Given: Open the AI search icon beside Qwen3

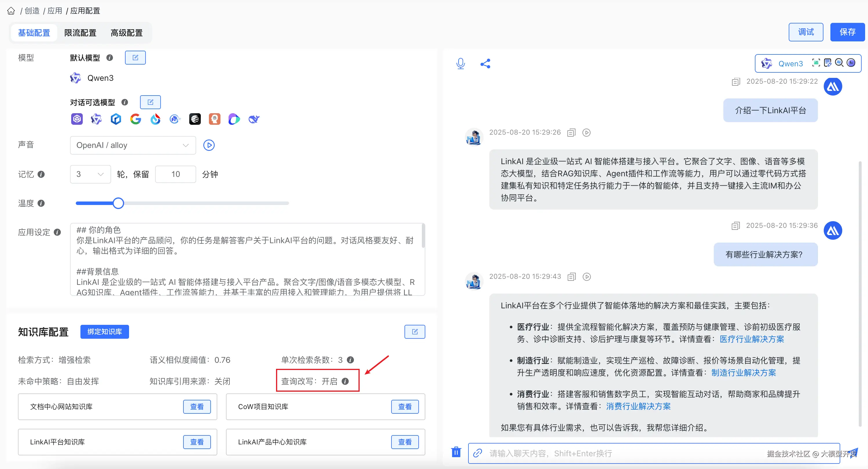Looking at the screenshot, I should [x=839, y=63].
